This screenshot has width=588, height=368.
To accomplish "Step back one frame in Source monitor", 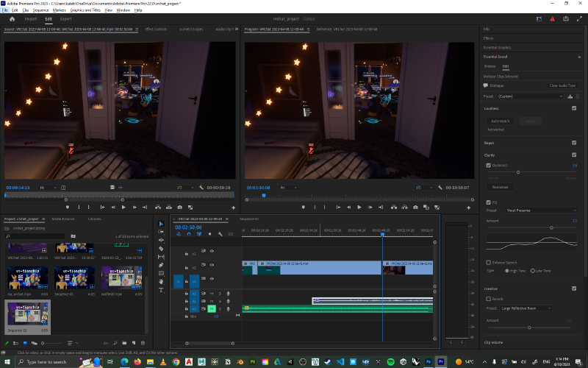I will click(x=113, y=208).
